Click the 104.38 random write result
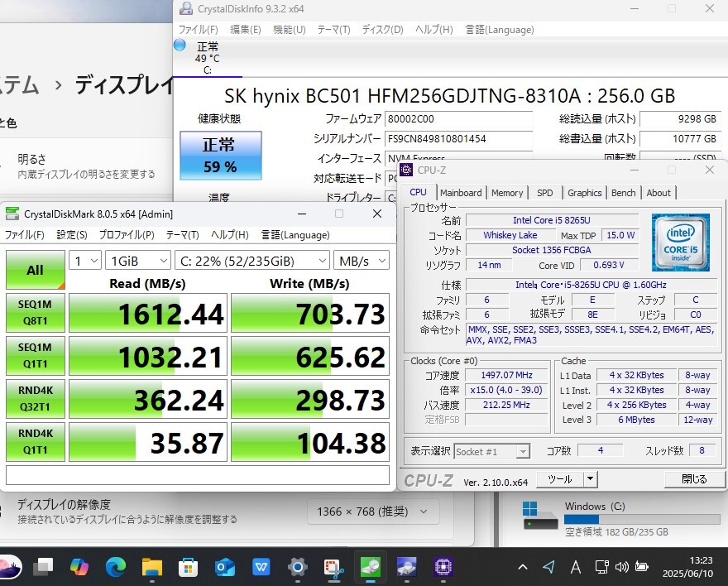The width and height of the screenshot is (728, 586). pos(310,442)
